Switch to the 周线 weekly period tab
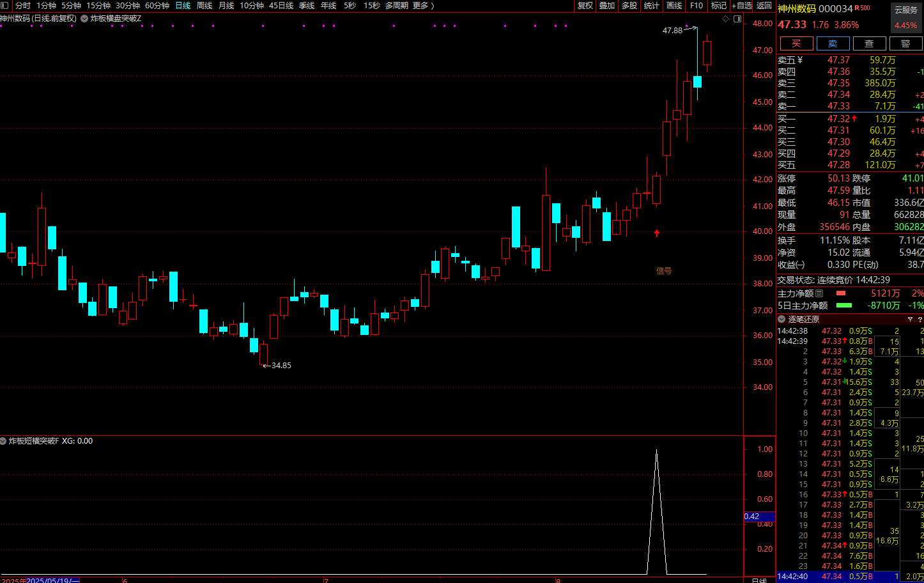 (x=204, y=6)
